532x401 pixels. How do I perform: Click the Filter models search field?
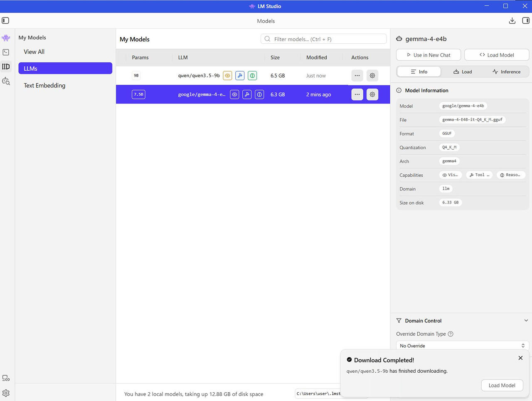pos(324,39)
